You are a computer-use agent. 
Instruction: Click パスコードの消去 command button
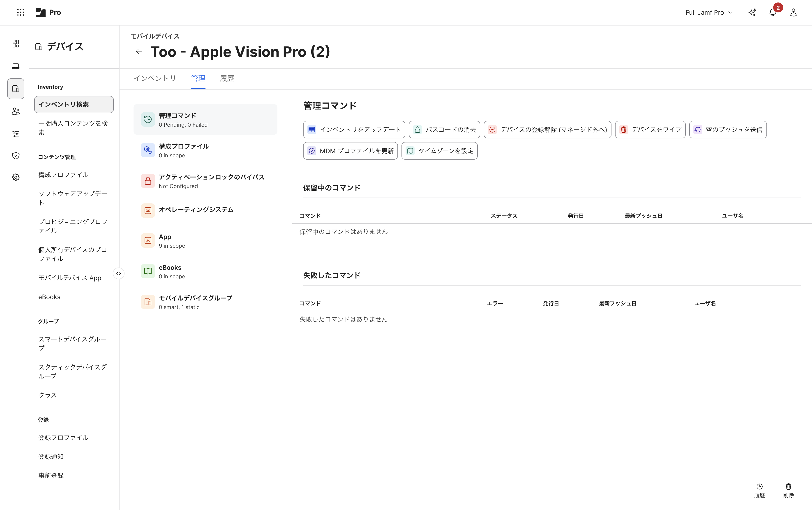pyautogui.click(x=444, y=130)
